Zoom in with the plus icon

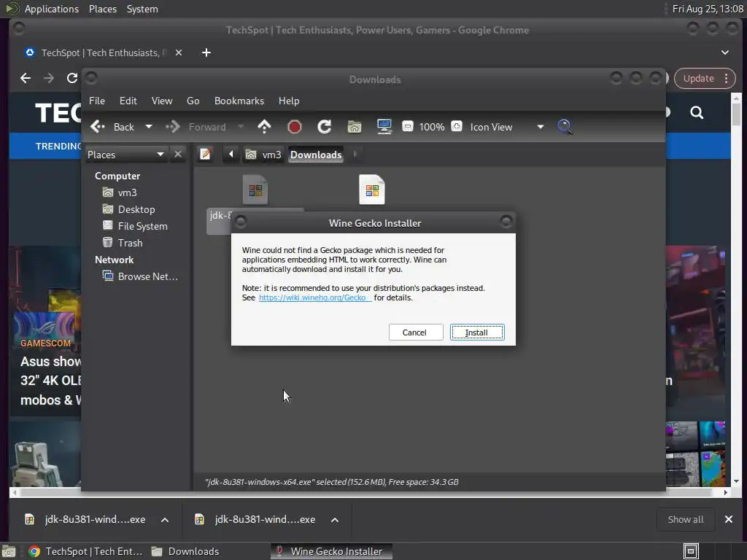coord(457,127)
